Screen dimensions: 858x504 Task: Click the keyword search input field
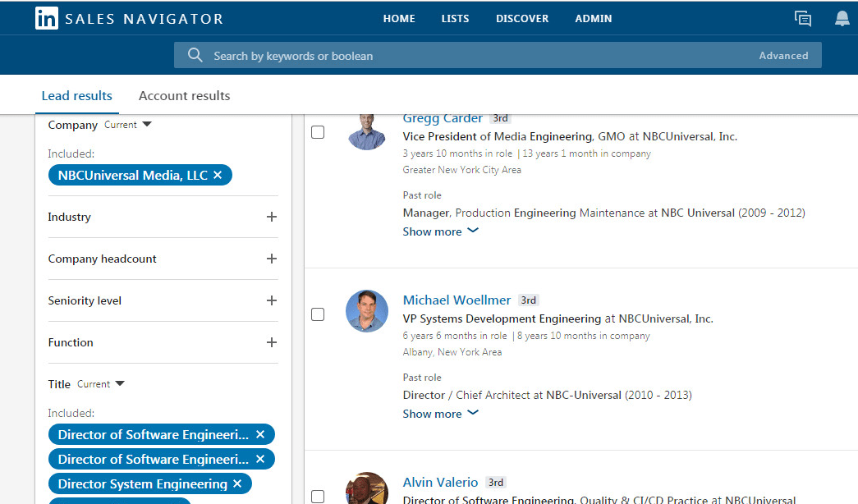(476, 56)
